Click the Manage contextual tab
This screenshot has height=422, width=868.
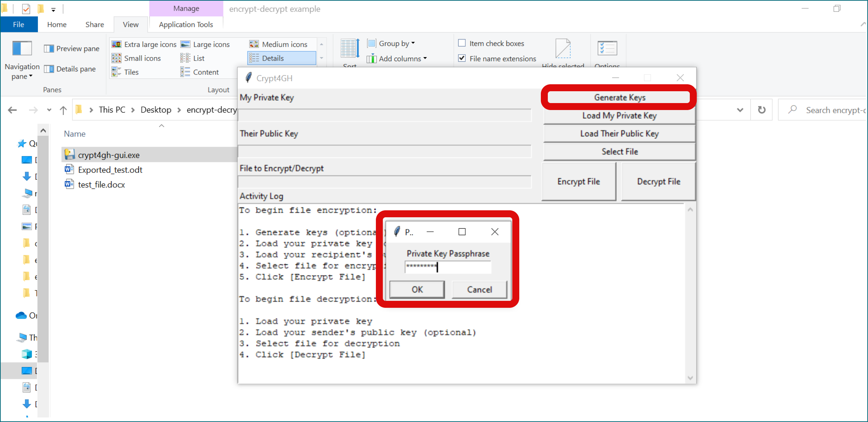pyautogui.click(x=186, y=8)
